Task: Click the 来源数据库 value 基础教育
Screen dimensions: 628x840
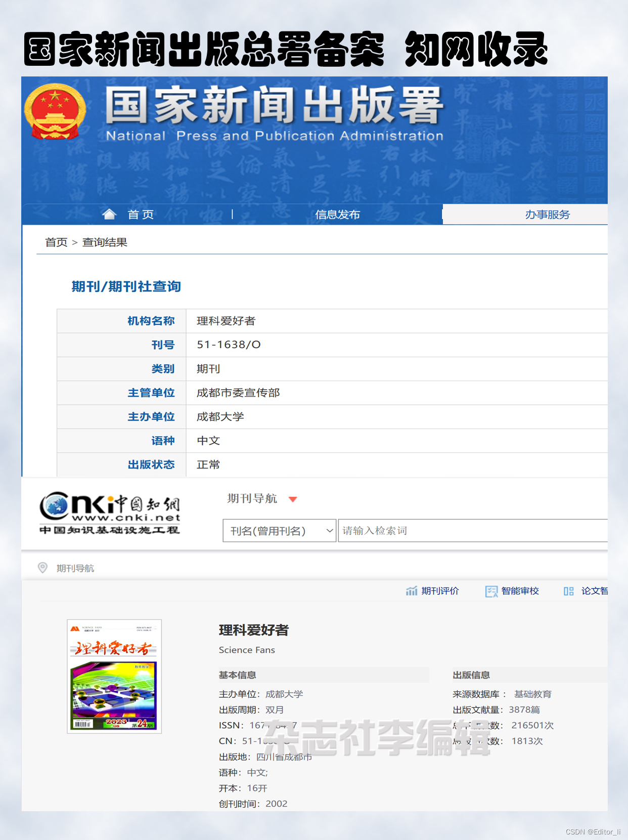Action: pyautogui.click(x=533, y=694)
